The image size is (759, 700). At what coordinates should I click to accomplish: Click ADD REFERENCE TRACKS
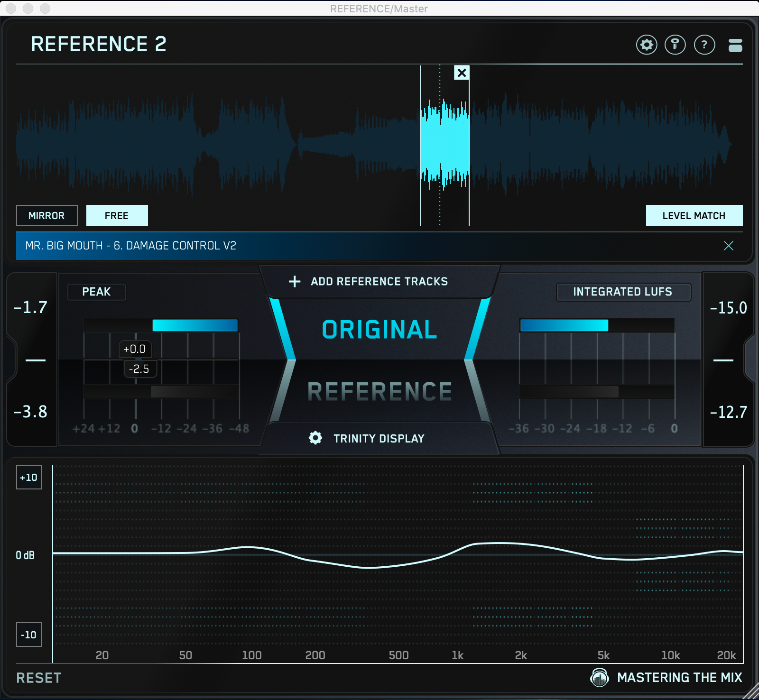[x=379, y=281]
